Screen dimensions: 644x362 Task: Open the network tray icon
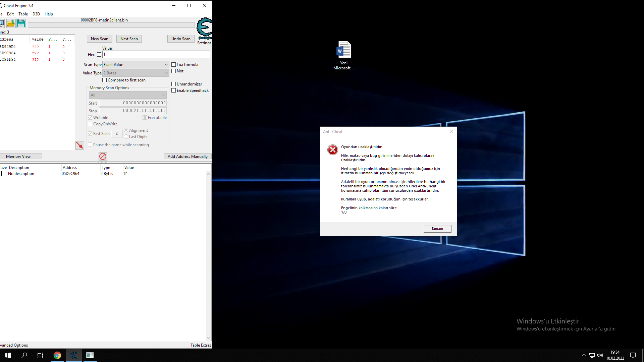click(x=592, y=355)
